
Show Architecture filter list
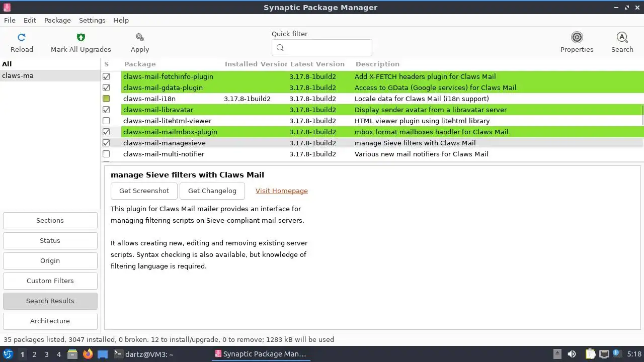(x=50, y=321)
